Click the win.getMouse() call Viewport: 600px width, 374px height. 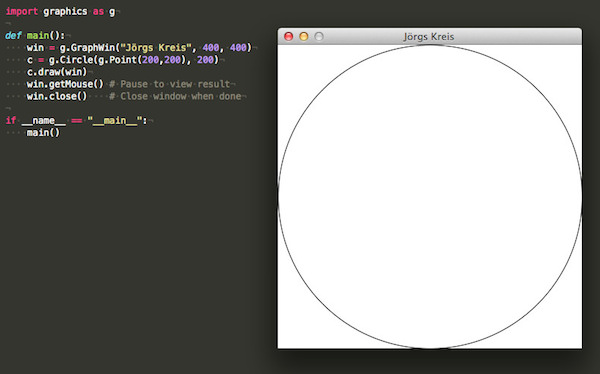click(65, 84)
